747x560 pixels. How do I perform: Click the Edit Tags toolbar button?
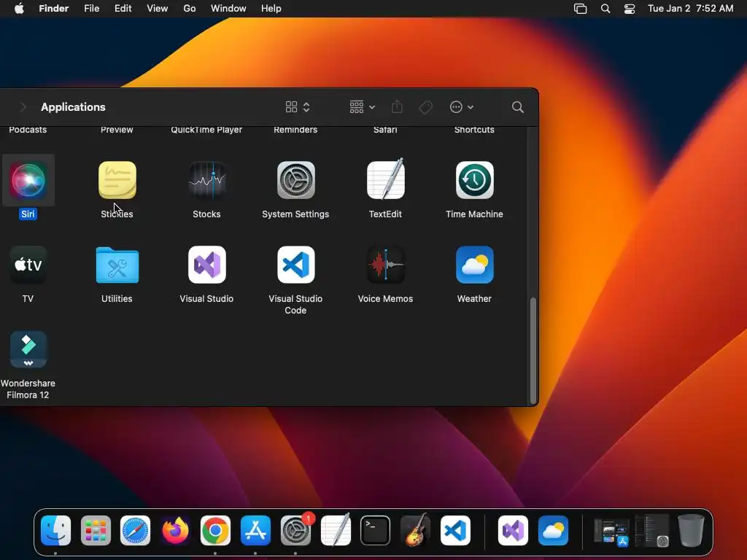[425, 107]
